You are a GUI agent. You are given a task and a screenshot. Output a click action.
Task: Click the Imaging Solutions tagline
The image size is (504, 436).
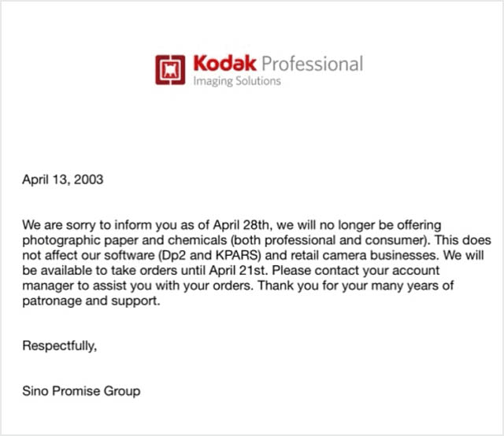(x=237, y=81)
